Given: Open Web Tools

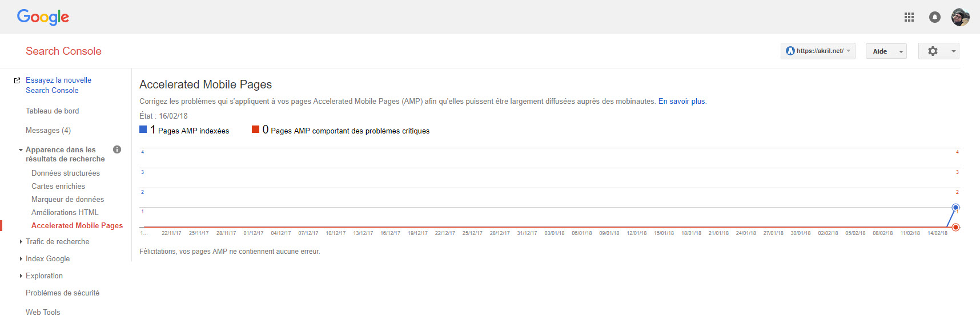Looking at the screenshot, I should pyautogui.click(x=43, y=312).
